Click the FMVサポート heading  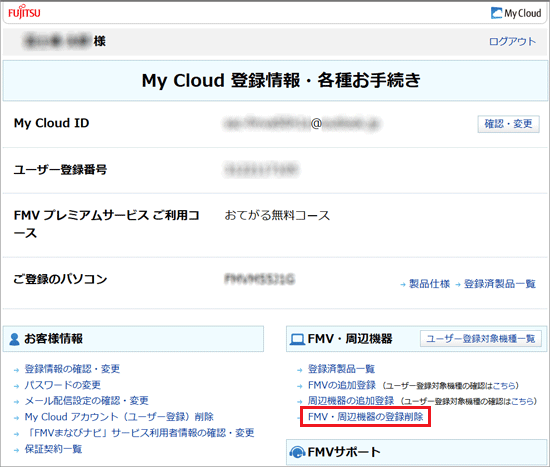(x=344, y=452)
